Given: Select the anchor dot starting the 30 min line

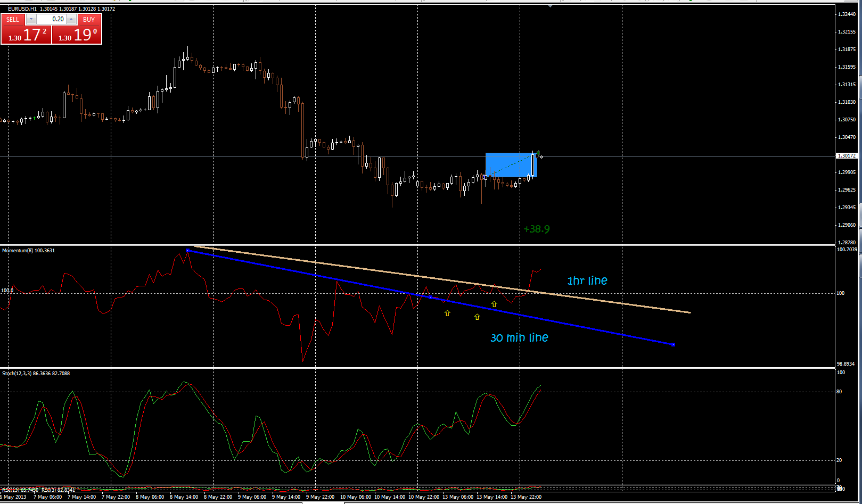Looking at the screenshot, I should click(x=187, y=250).
